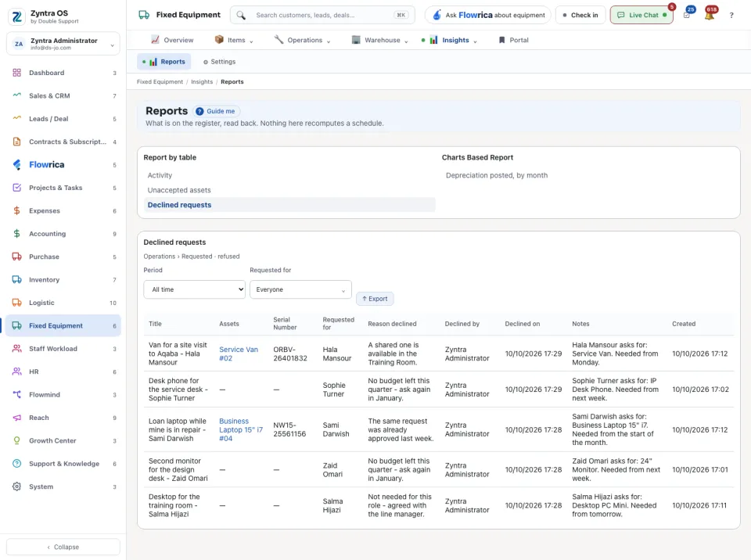Open the Logistic icon
Screen dimensions: 751x560
(x=16, y=302)
